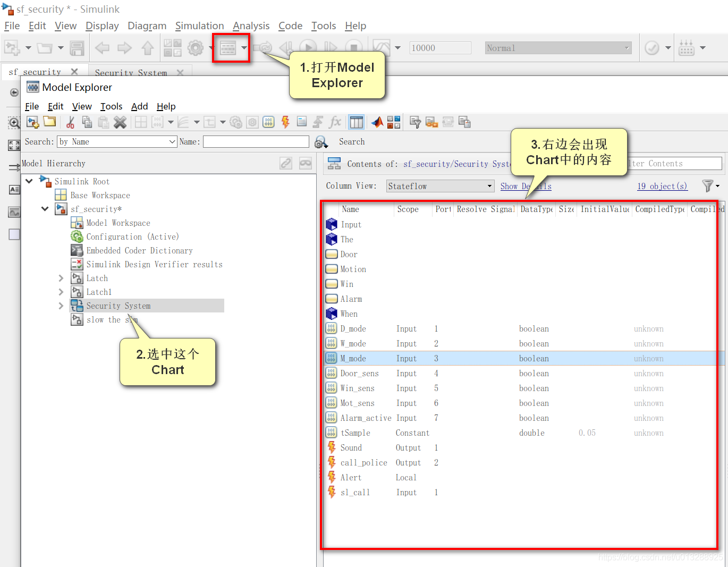Paste in Model Explorer toolbar
This screenshot has width=728, height=567.
pyautogui.click(x=104, y=122)
